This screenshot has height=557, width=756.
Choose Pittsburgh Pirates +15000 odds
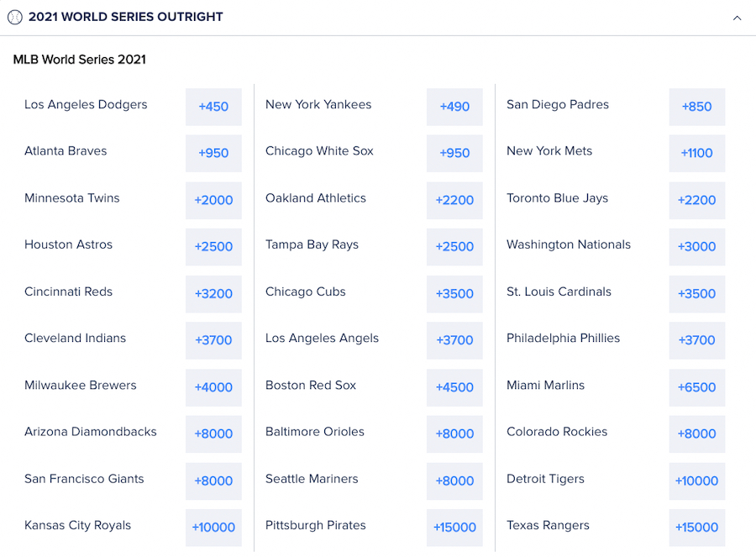[x=454, y=528]
